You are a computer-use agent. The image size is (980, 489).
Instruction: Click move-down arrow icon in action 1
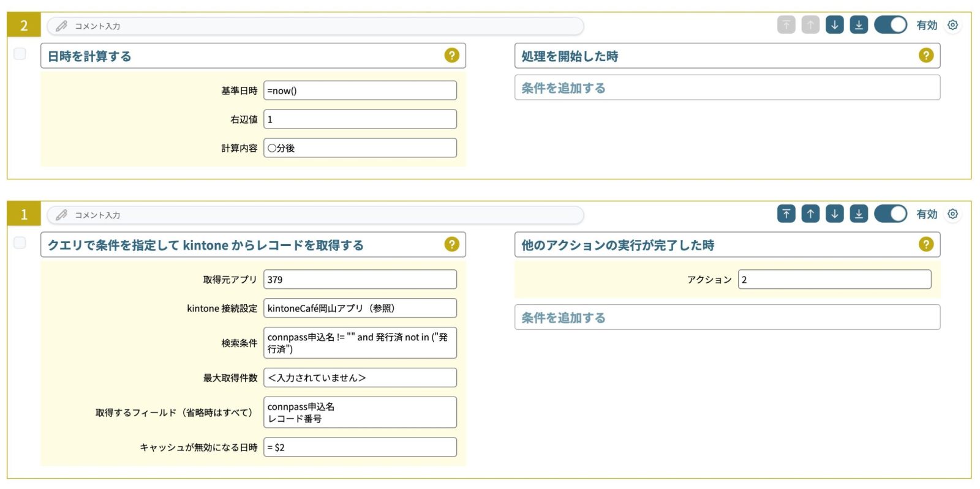tap(834, 214)
